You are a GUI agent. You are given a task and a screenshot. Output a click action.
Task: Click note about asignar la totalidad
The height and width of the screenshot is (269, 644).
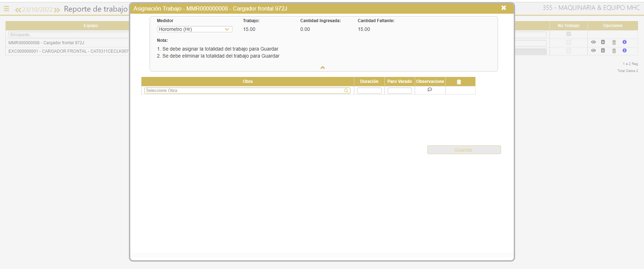tap(218, 49)
